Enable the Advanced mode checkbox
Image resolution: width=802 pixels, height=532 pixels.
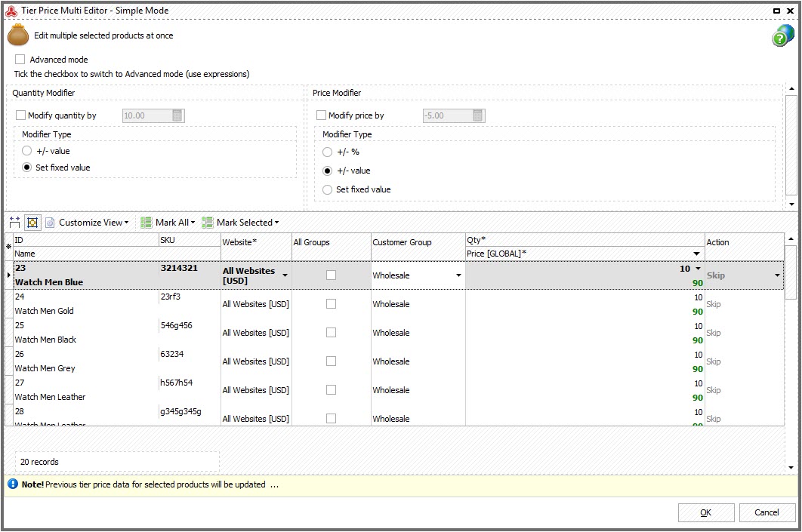click(20, 60)
